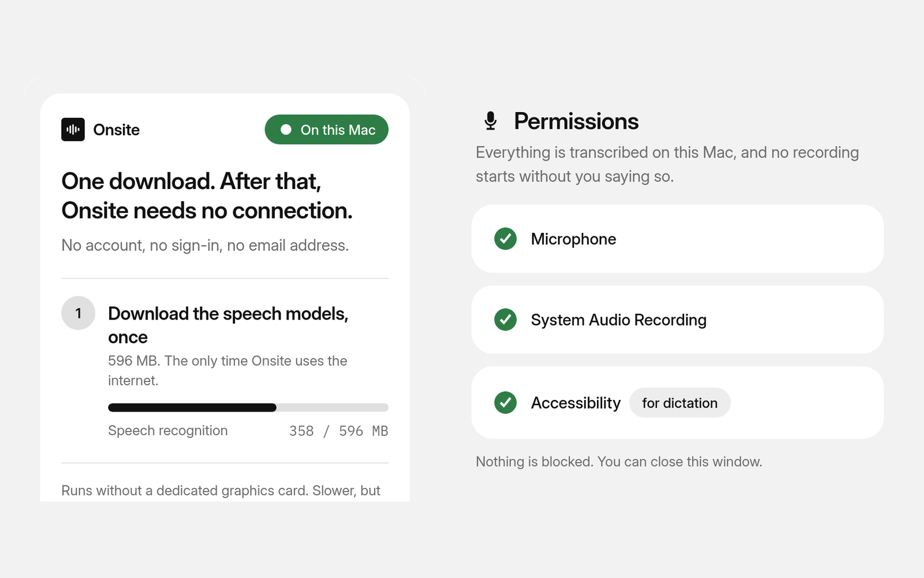This screenshot has width=924, height=578.
Task: Open the Microphone permission row
Action: tap(677, 239)
